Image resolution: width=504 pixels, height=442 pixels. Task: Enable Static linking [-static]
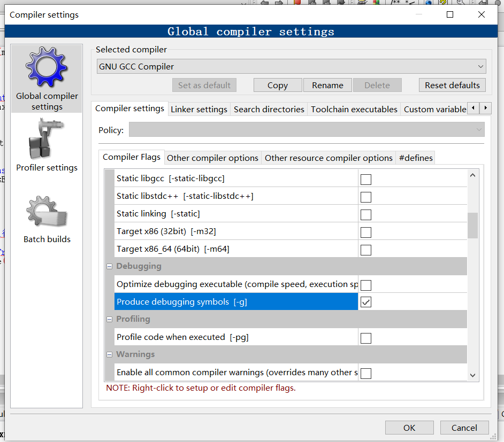[x=365, y=213]
